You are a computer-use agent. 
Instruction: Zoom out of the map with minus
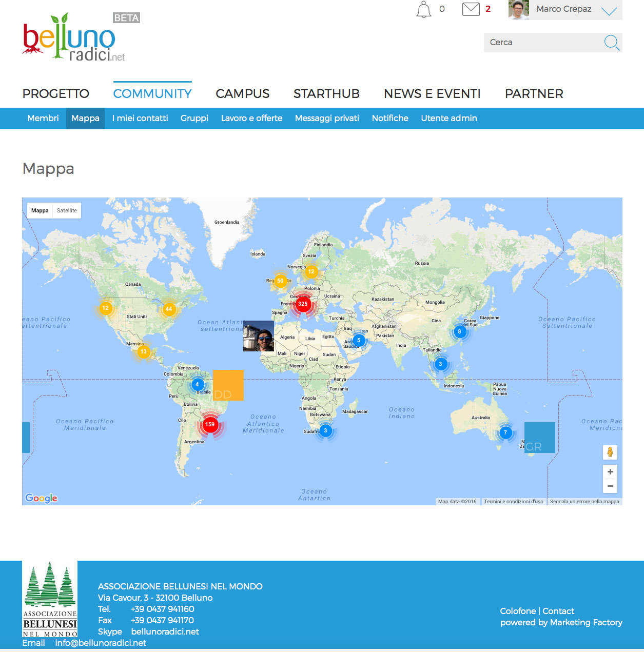610,486
